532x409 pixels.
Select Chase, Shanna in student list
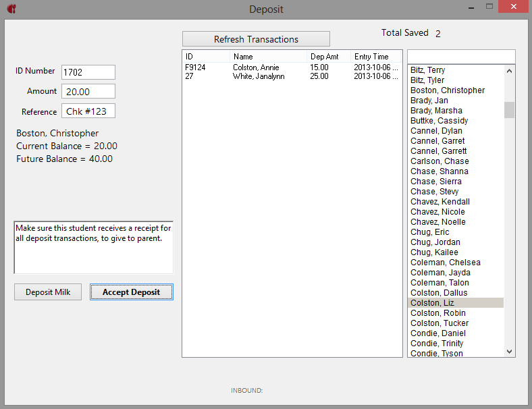(455, 171)
